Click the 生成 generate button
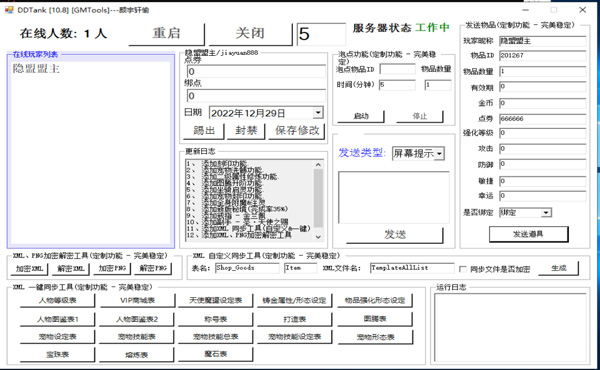Viewport: 600px width, 370px height. tap(559, 268)
